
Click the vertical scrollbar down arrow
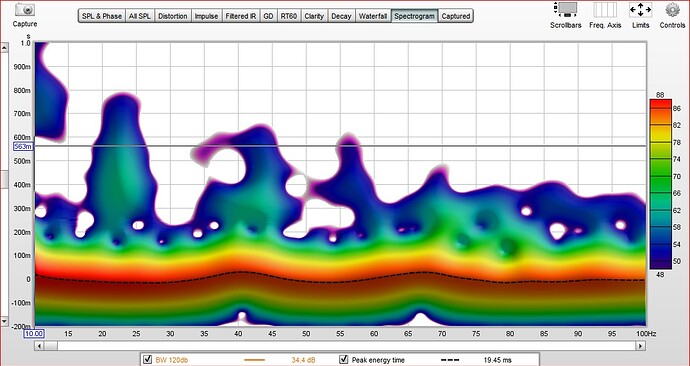tap(4, 322)
